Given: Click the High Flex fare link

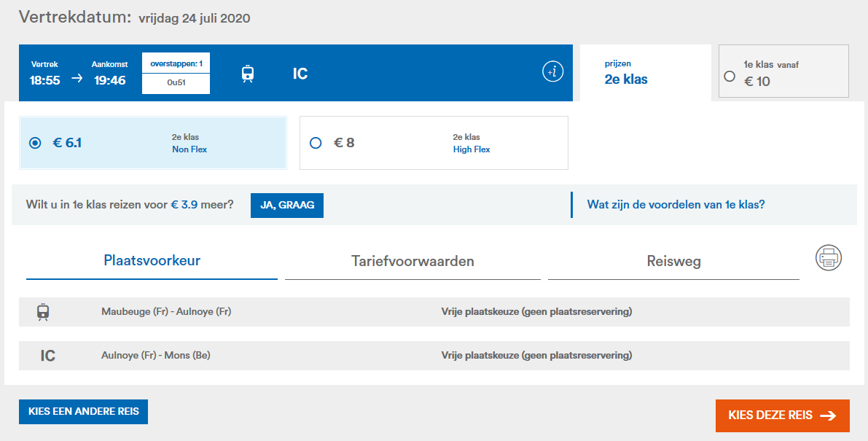Looking at the screenshot, I should tap(471, 149).
